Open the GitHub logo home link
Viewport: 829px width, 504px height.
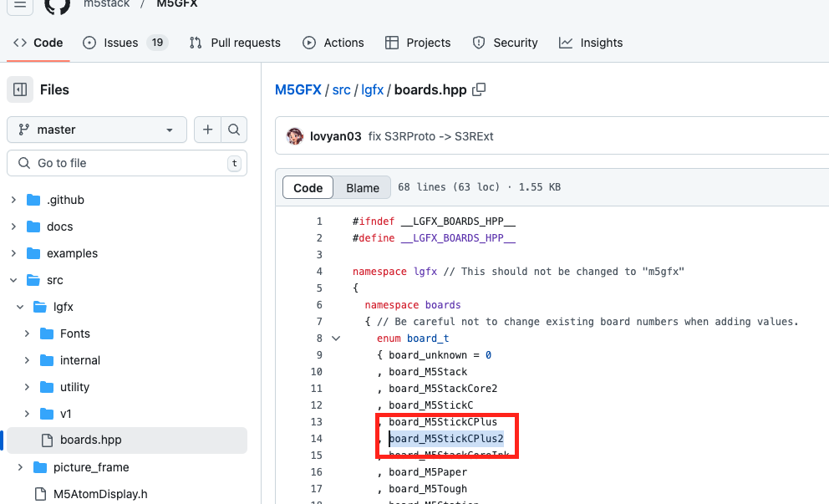click(57, 5)
